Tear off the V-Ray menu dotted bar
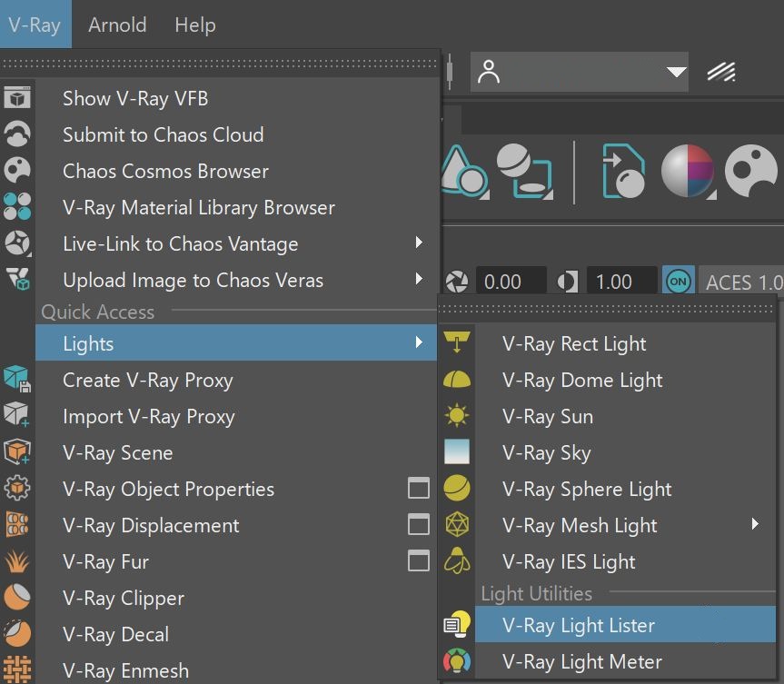Viewport: 784px width, 684px height. [x=219, y=64]
